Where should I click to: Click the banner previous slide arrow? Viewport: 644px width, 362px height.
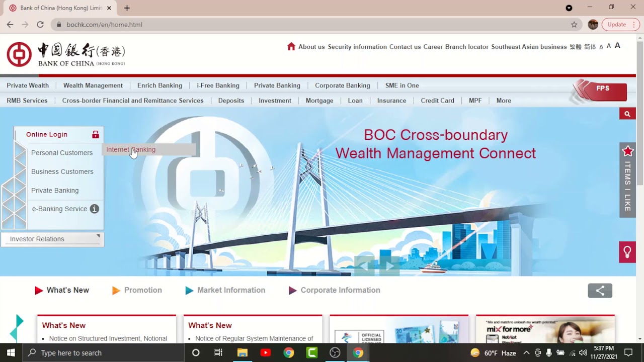tap(365, 265)
